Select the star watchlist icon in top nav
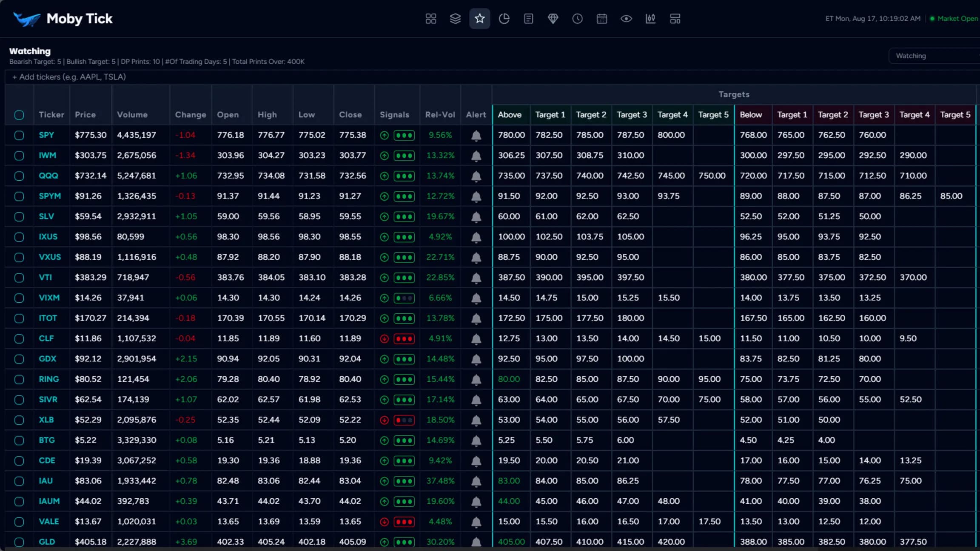 480,19
